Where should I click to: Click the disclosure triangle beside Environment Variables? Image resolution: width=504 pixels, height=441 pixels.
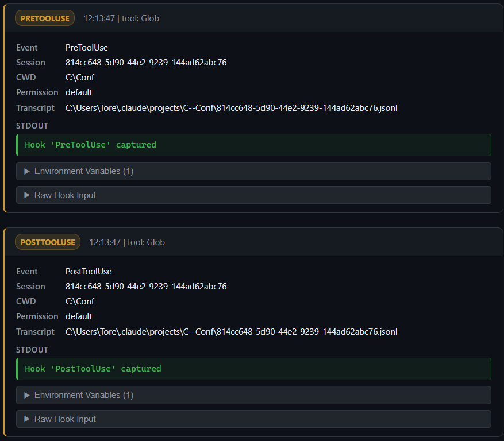click(x=26, y=171)
